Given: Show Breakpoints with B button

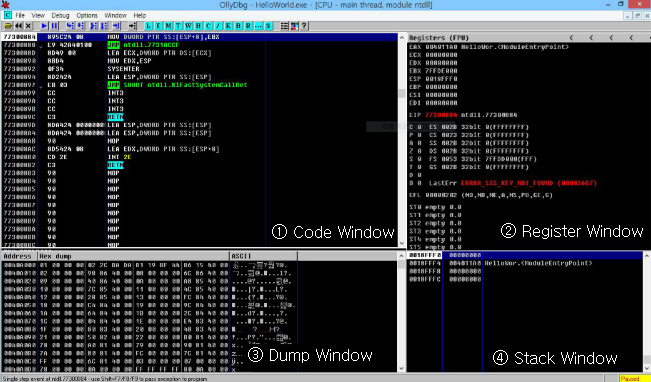Looking at the screenshot, I should [238, 26].
